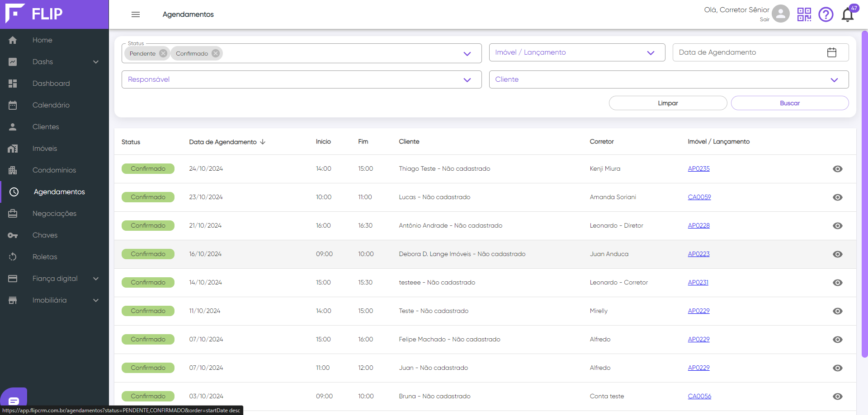Open property link CA0059
This screenshot has height=415, width=868.
point(699,197)
